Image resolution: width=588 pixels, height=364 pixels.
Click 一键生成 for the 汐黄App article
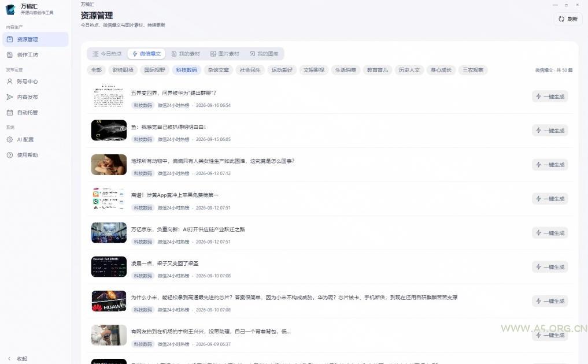(x=550, y=199)
